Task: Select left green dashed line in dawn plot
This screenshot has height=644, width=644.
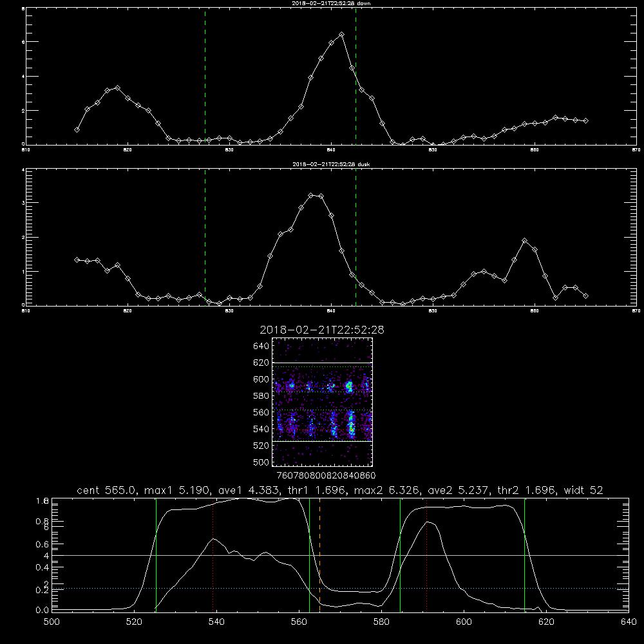Action: (x=205, y=77)
